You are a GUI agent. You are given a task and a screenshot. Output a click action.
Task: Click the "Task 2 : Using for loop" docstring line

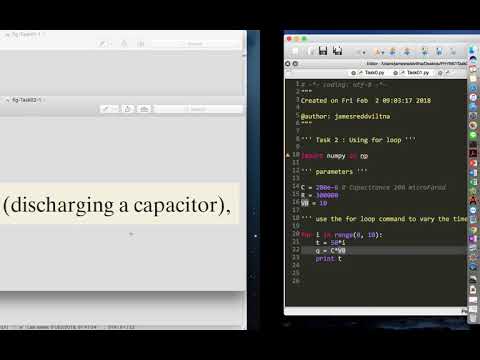358,140
